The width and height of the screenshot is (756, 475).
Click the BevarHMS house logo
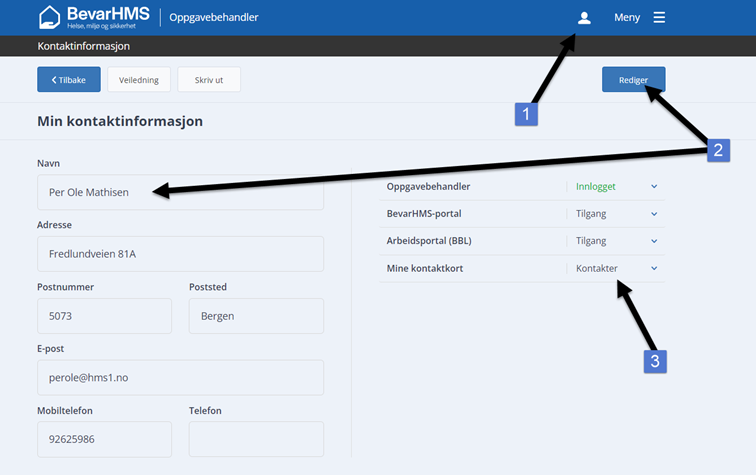tap(50, 17)
